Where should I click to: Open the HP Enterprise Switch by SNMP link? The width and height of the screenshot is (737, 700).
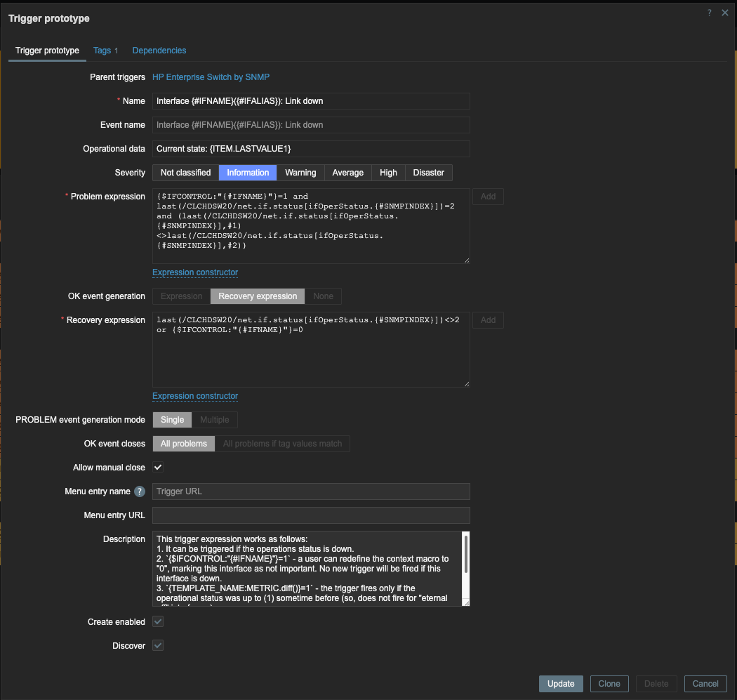(x=211, y=77)
